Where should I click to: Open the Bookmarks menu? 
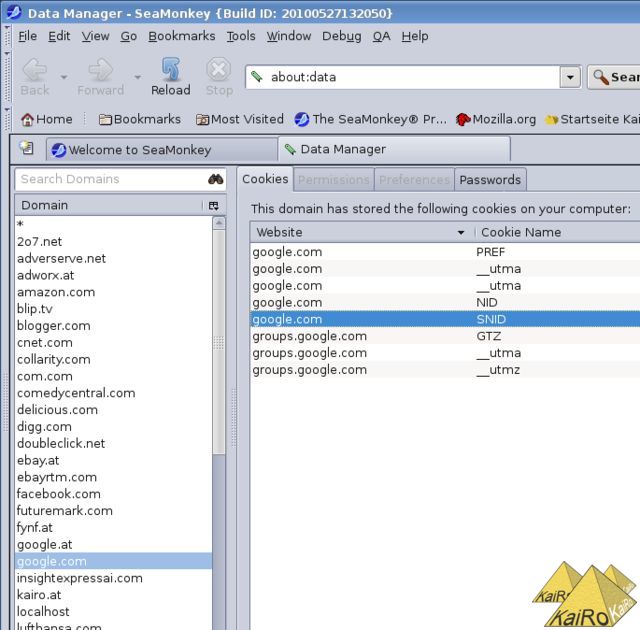click(182, 36)
